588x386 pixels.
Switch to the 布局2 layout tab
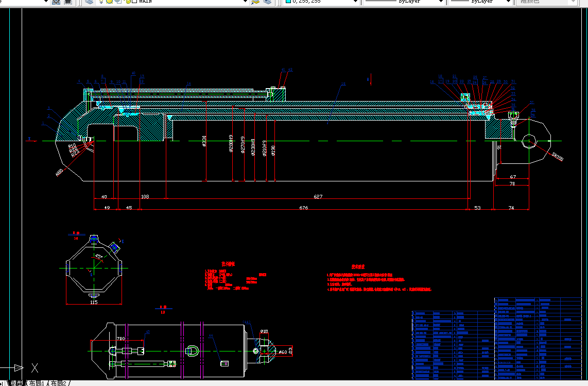click(x=59, y=383)
